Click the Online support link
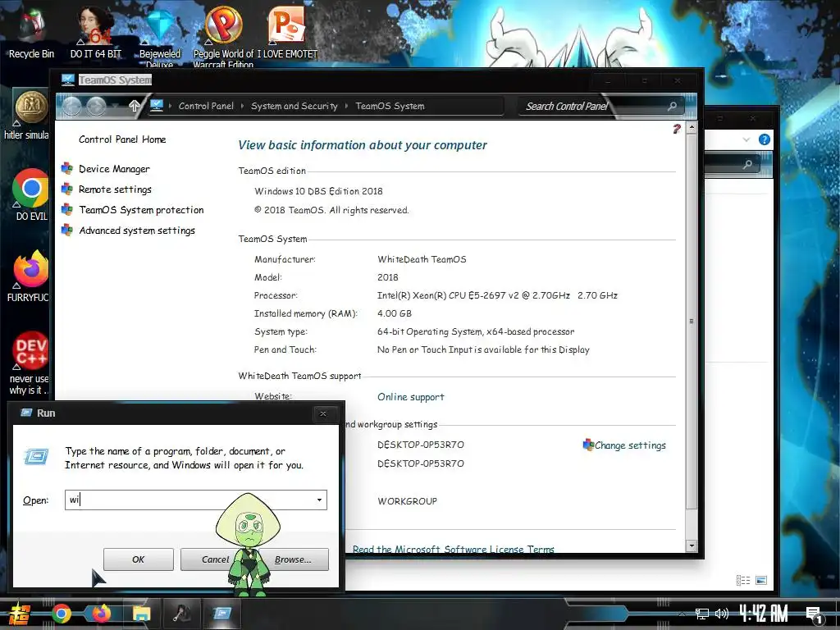This screenshot has width=840, height=630. [410, 397]
